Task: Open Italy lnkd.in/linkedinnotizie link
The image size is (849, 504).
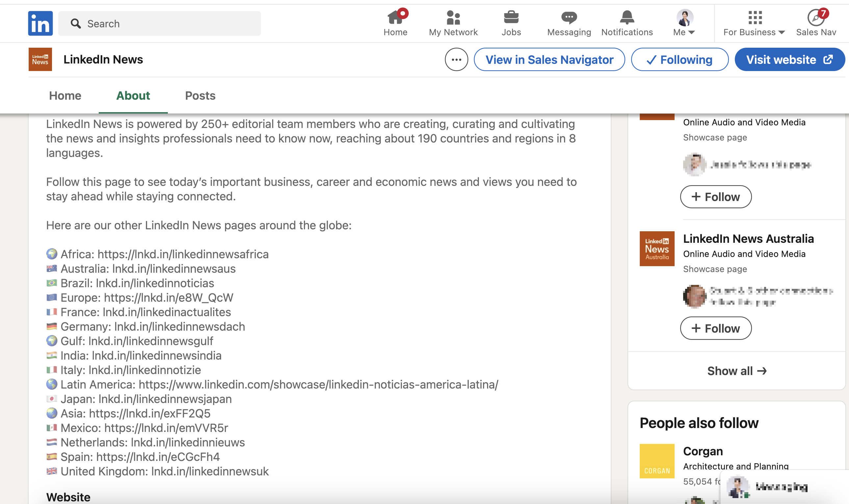Action: (x=145, y=370)
